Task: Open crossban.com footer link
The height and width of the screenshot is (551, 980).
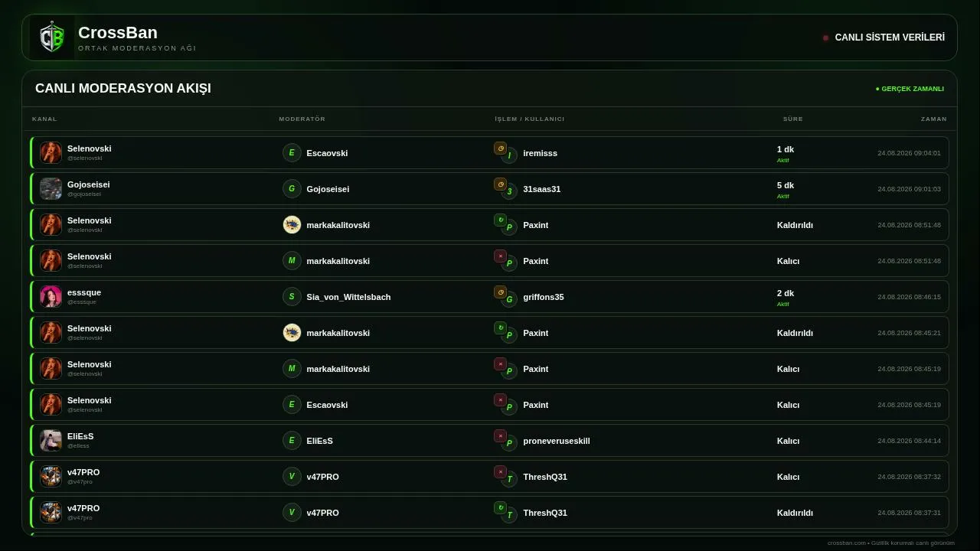Action: point(847,543)
